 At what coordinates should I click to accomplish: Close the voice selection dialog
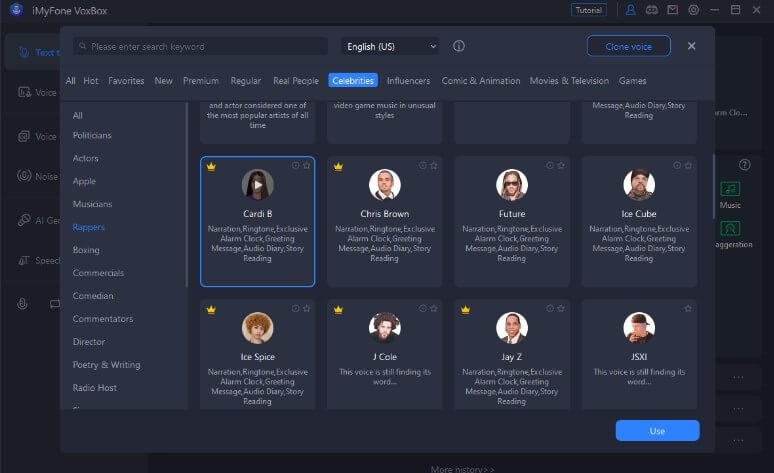point(692,46)
